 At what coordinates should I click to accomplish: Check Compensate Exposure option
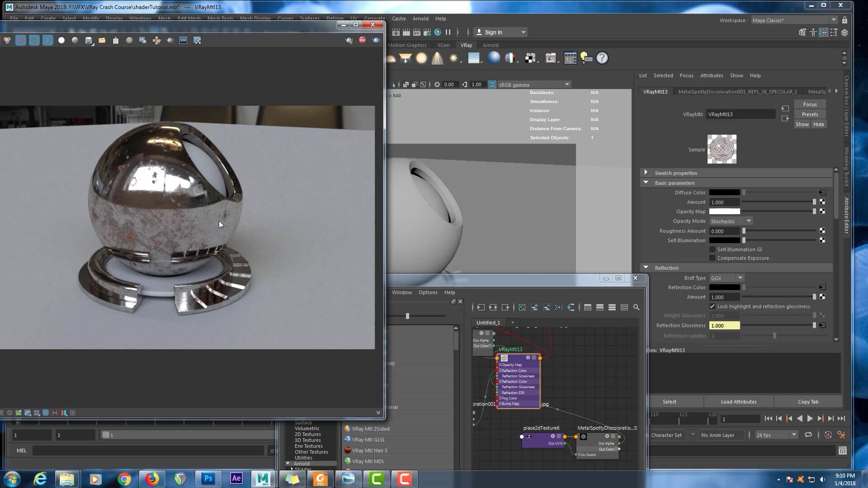(x=712, y=258)
